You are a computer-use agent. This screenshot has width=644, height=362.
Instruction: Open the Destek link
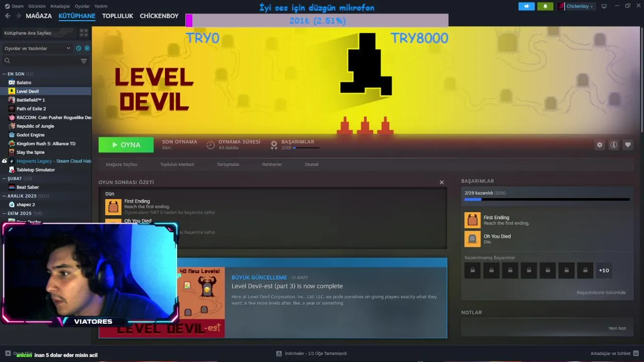(311, 164)
